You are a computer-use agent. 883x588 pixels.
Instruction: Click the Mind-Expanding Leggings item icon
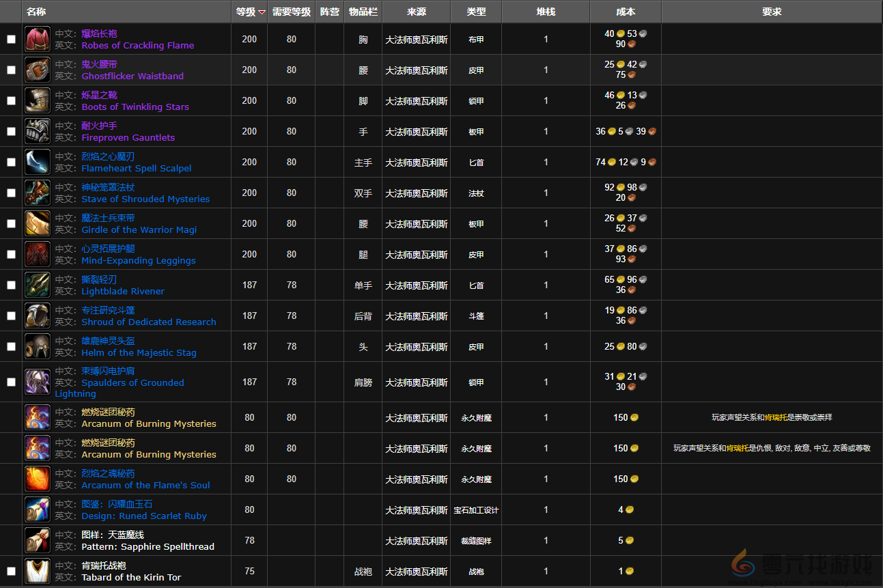coord(38,254)
